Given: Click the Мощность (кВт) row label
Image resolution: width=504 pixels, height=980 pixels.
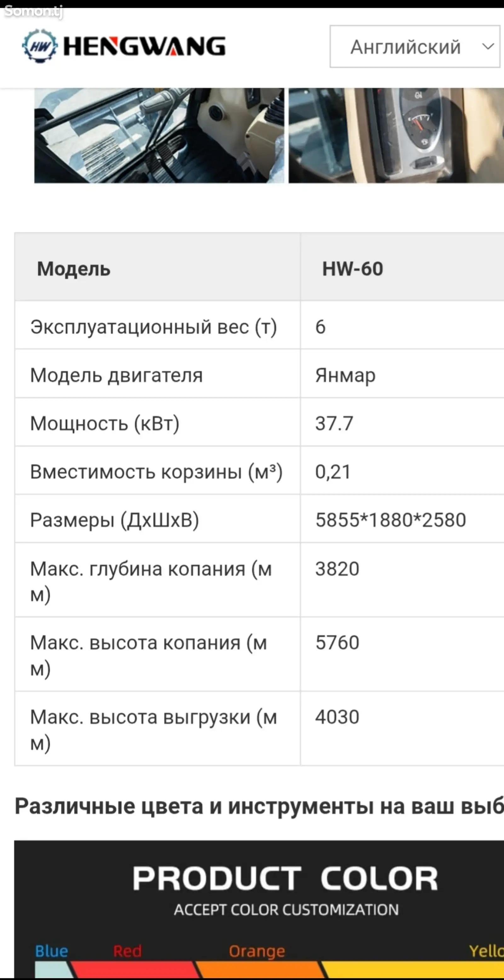Looking at the screenshot, I should [105, 423].
